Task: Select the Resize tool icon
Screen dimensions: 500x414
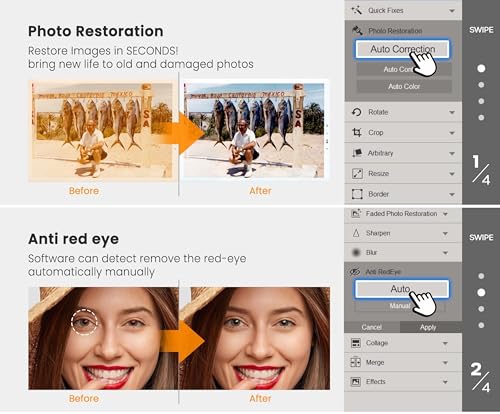Action: click(x=357, y=174)
